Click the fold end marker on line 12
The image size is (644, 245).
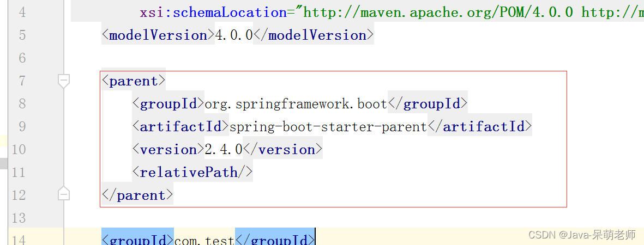64,193
